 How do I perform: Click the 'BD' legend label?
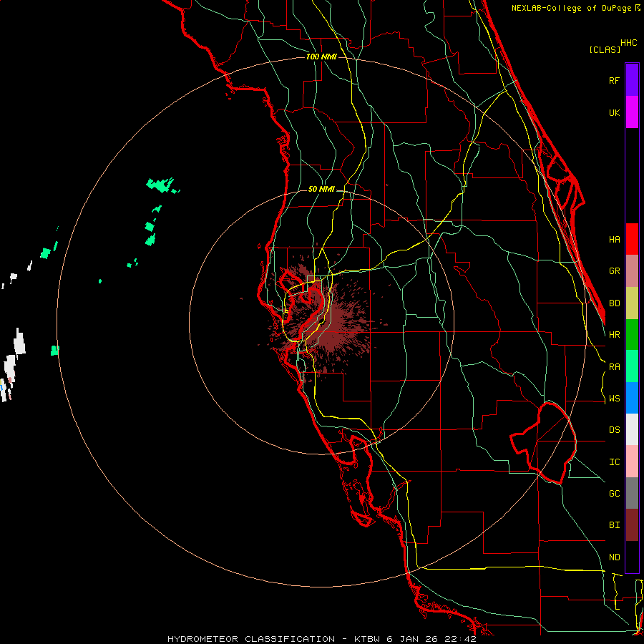pos(614,303)
